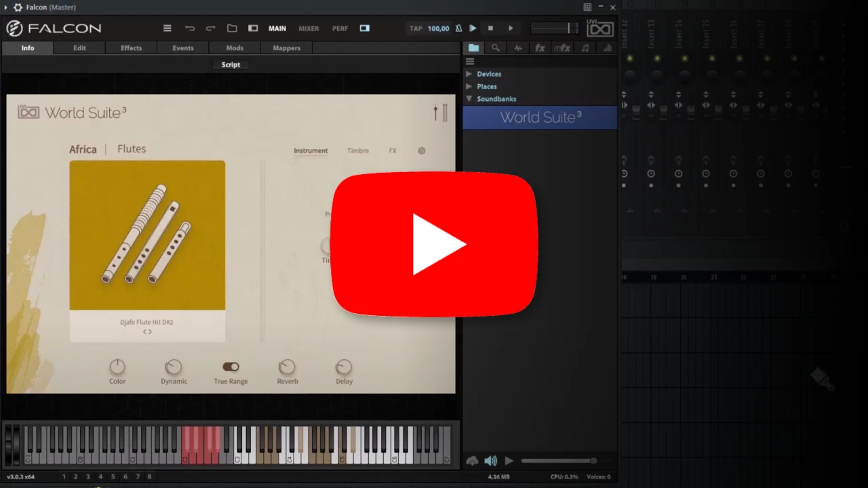
Task: Open the bar-chart modulators browser icon
Action: pos(607,48)
